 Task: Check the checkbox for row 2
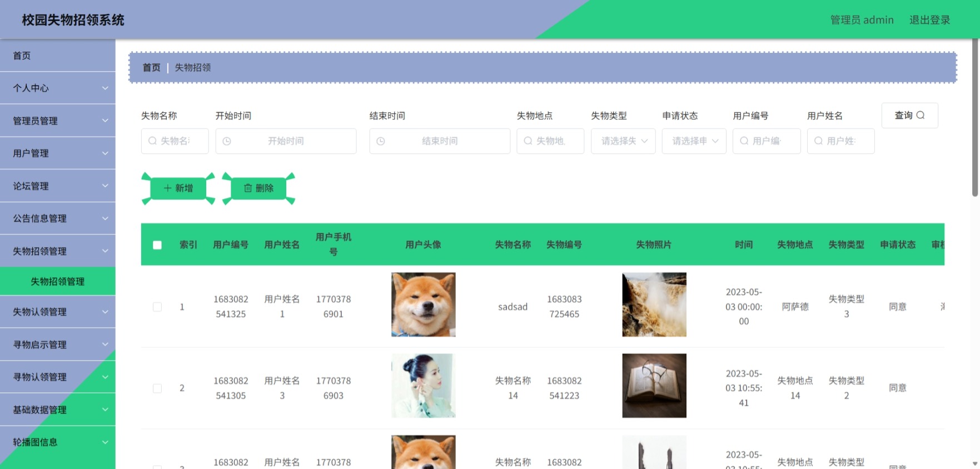pos(157,388)
